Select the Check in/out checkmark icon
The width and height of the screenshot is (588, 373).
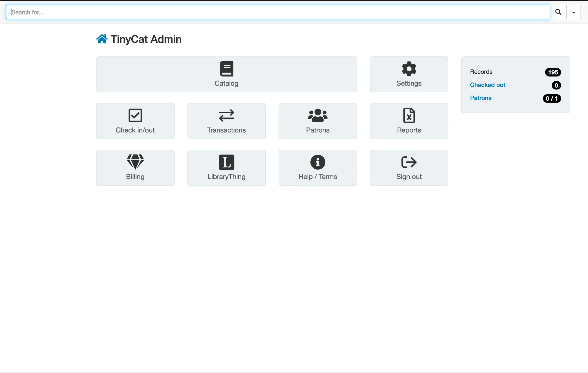(x=135, y=115)
